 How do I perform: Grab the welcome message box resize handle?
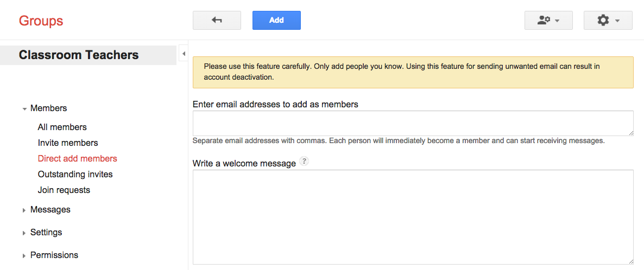[630, 261]
